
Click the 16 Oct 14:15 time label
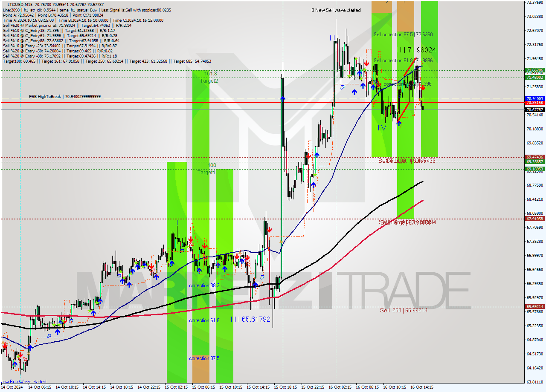422,387
